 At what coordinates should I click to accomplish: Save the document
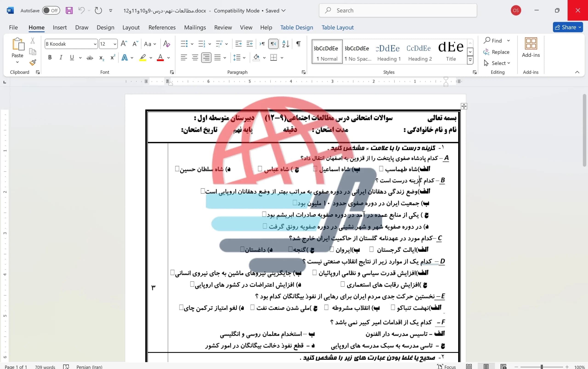69,11
